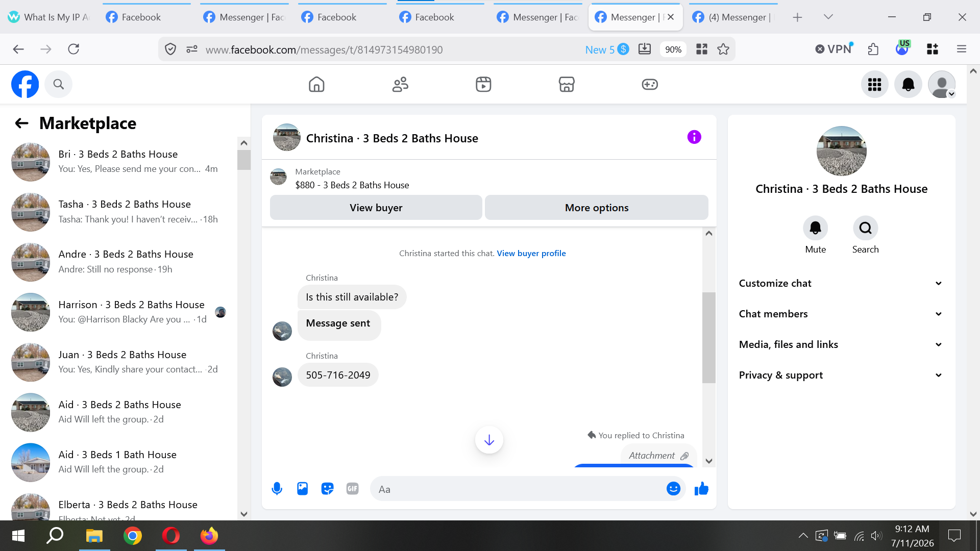Image resolution: width=980 pixels, height=551 pixels.
Task: Click the message thread scrollbar thumb
Action: [x=708, y=337]
